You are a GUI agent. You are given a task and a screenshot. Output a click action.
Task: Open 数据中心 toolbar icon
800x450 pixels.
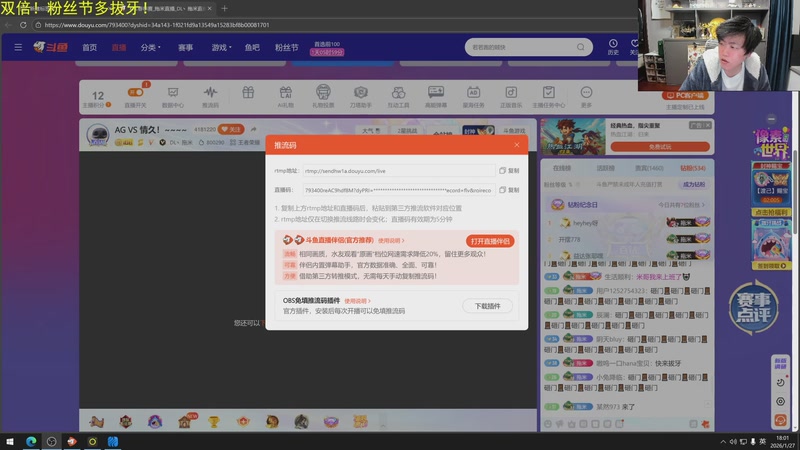tap(173, 96)
